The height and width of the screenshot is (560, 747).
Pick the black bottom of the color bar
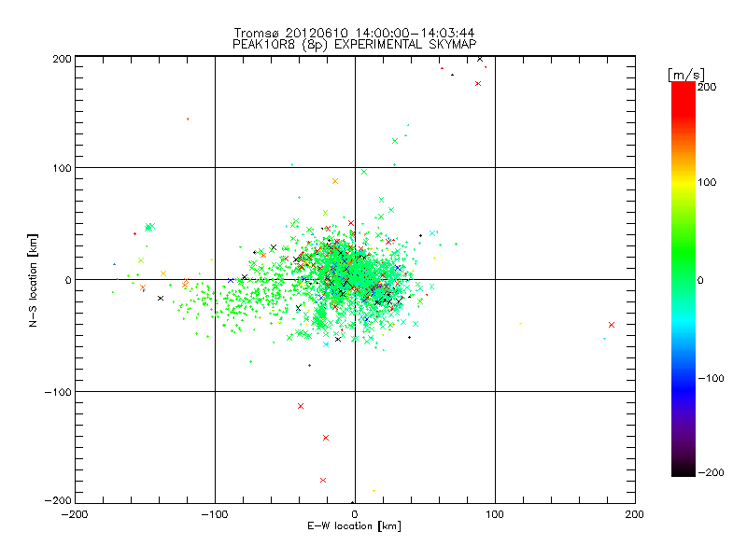(684, 469)
